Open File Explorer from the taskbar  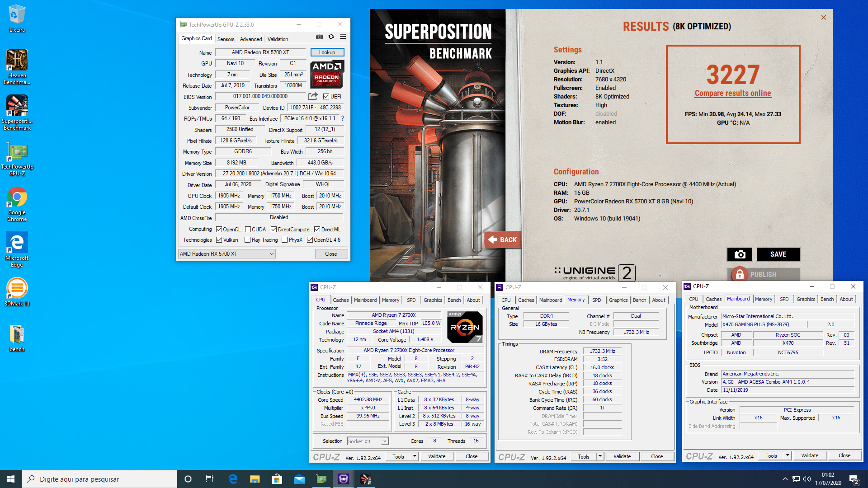pos(255,479)
